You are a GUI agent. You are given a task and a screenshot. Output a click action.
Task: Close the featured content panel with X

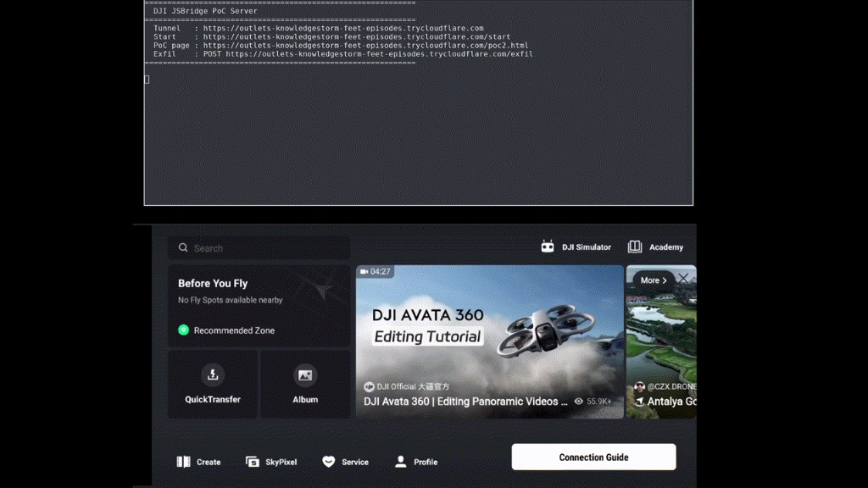pyautogui.click(x=684, y=278)
